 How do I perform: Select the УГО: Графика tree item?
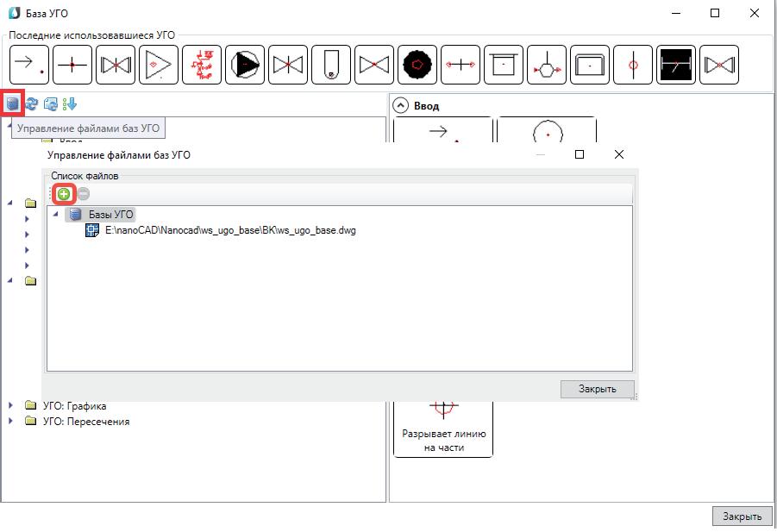click(74, 406)
